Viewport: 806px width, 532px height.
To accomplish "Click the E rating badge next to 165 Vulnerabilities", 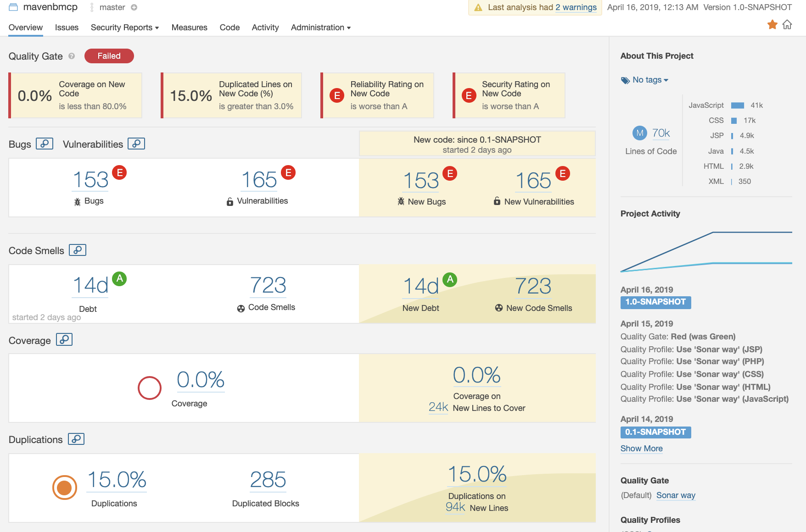I will click(x=288, y=172).
